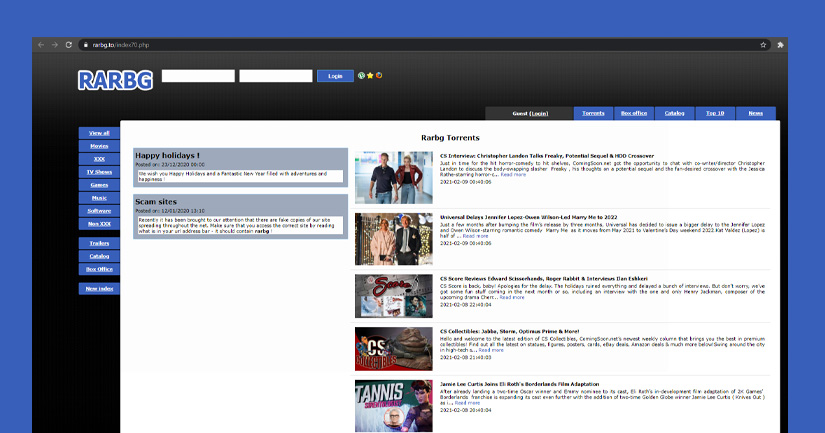Open the Marry Me article thumbnail
Image resolution: width=825 pixels, height=433 pixels.
[x=394, y=239]
